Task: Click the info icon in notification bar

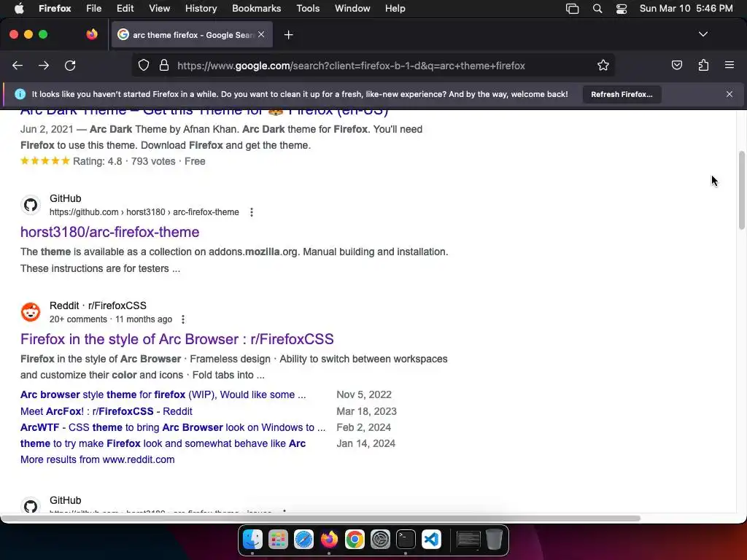Action: click(x=20, y=94)
